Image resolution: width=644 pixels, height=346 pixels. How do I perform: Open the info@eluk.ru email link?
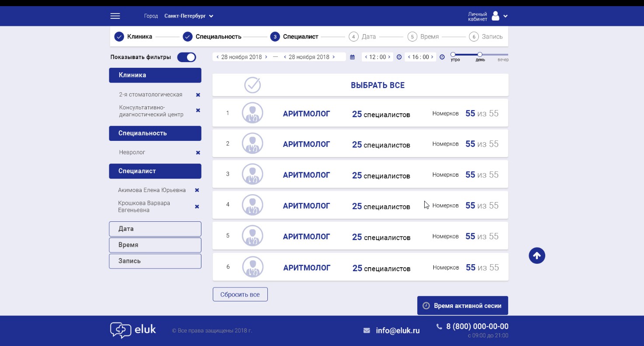point(398,331)
